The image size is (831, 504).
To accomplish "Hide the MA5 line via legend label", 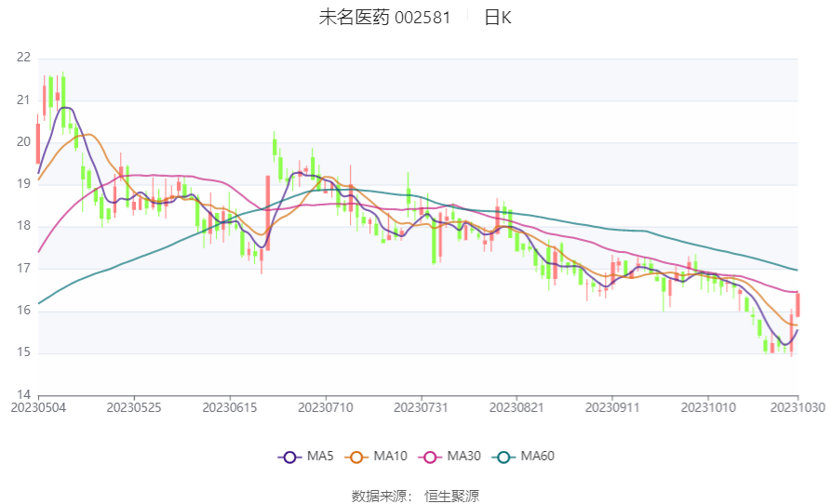I will (x=320, y=457).
